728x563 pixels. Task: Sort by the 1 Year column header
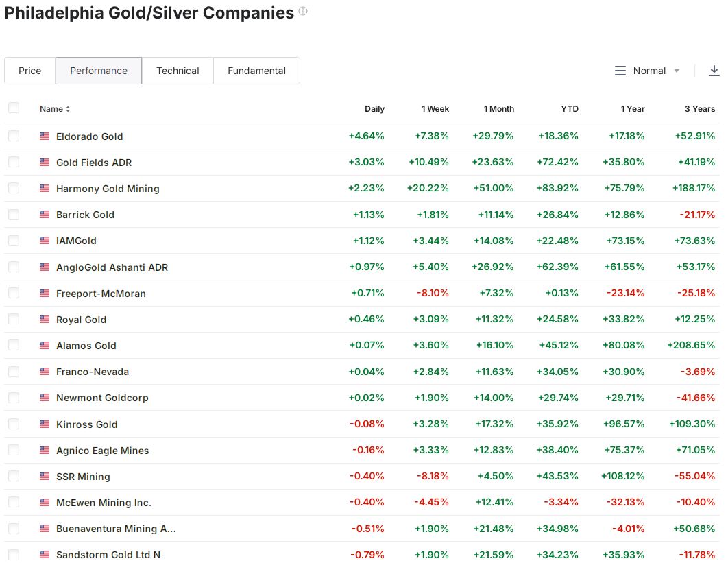coord(632,109)
